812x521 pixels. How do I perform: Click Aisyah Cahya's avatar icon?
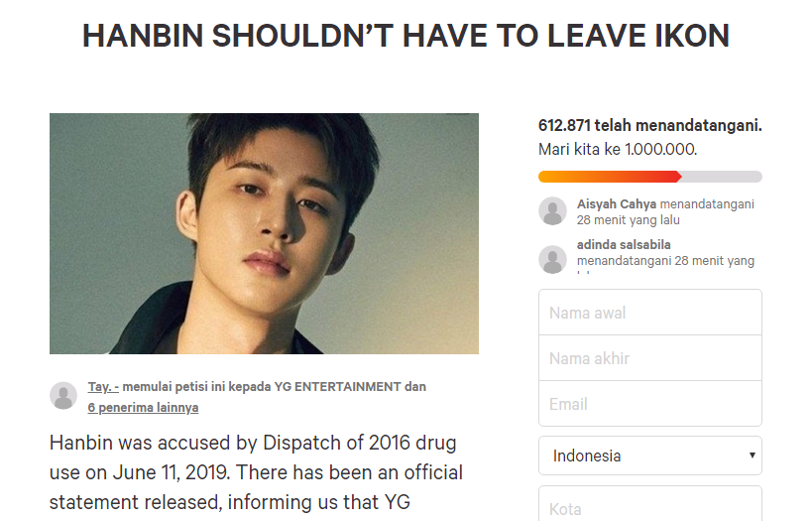tap(552, 210)
